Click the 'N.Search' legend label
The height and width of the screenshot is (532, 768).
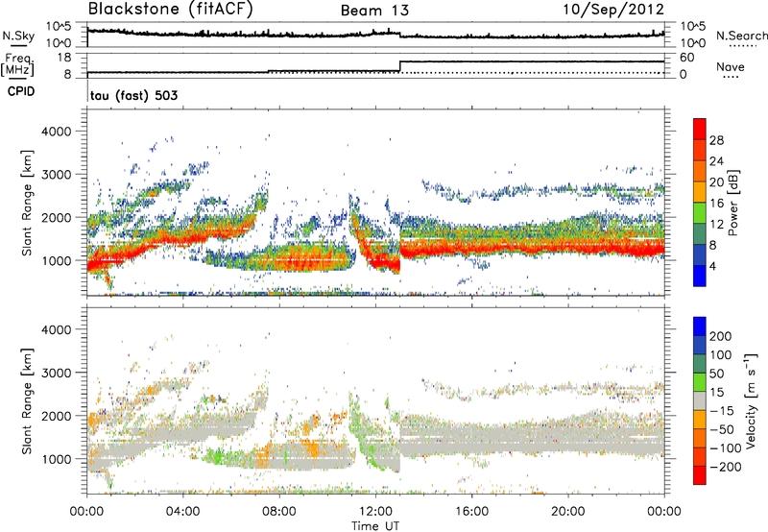[x=741, y=36]
